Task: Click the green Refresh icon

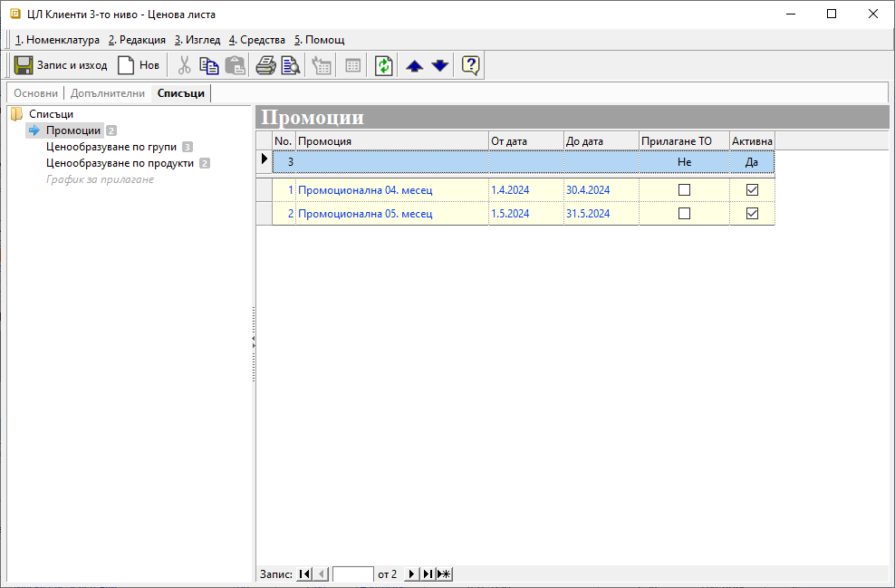Action: tap(384, 65)
